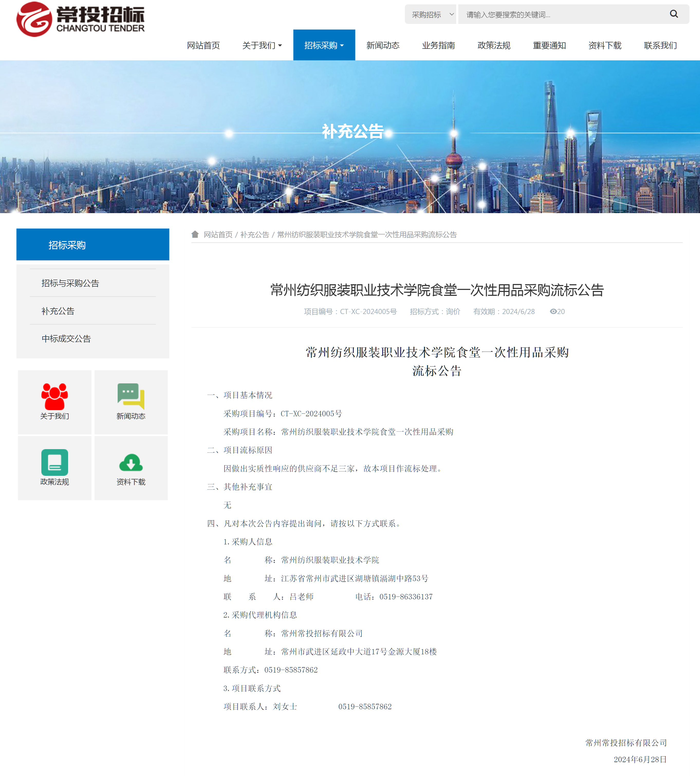The height and width of the screenshot is (776, 700).
Task: Click the 补充公告 breadcrumb link
Action: (x=255, y=234)
